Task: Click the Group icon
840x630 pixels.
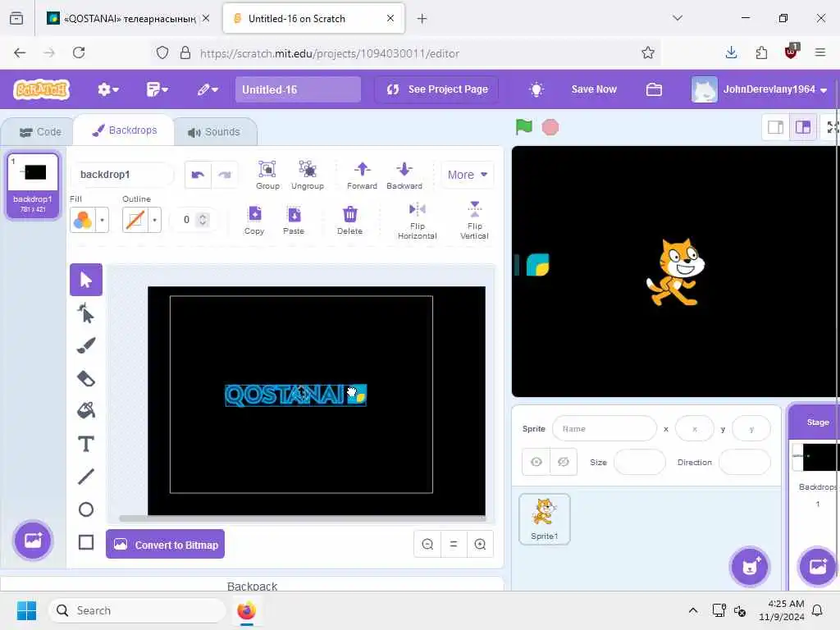Action: click(267, 175)
